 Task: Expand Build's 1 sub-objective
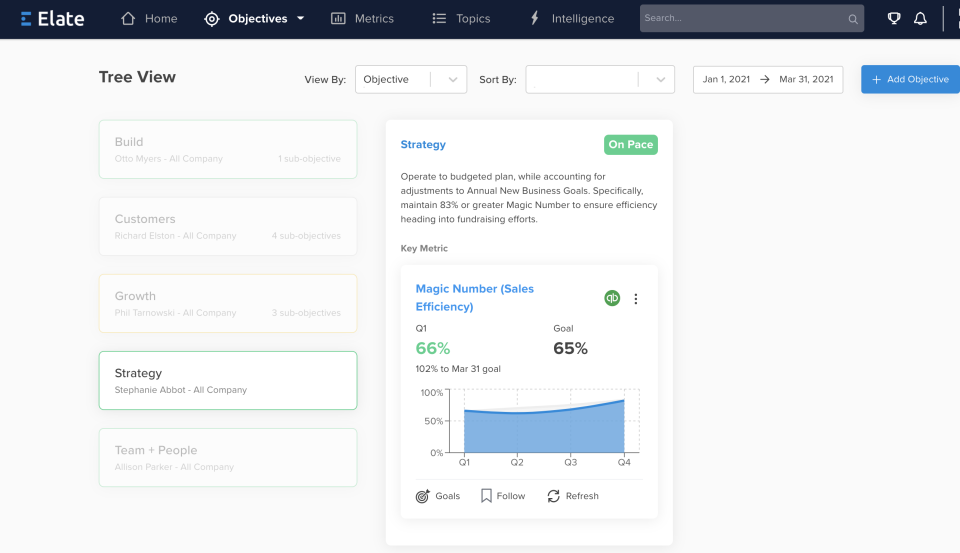[x=309, y=159]
